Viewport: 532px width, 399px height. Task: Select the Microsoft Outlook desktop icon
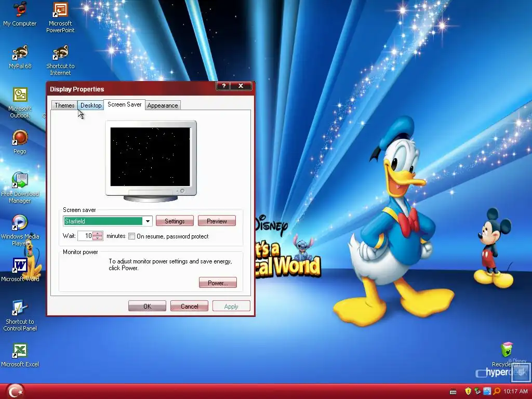(20, 103)
